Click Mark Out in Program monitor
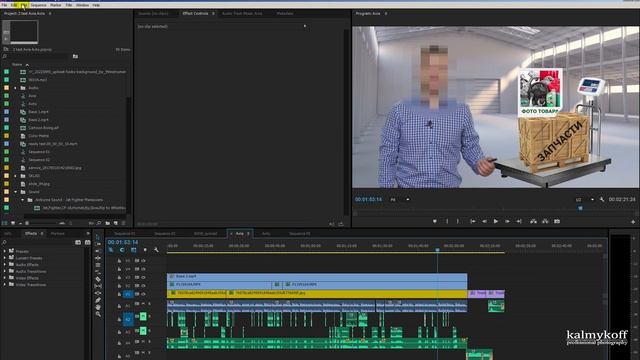The height and width of the screenshot is (360, 640). (458, 221)
